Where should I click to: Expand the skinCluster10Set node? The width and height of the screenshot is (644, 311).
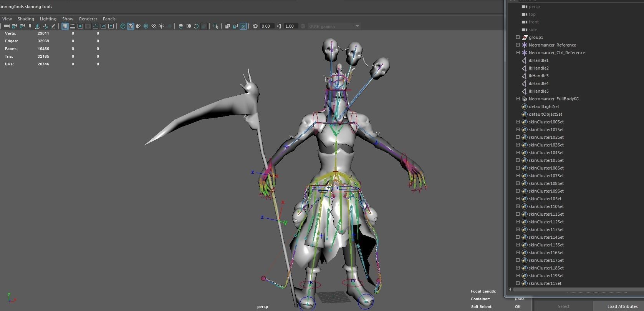pyautogui.click(x=518, y=199)
